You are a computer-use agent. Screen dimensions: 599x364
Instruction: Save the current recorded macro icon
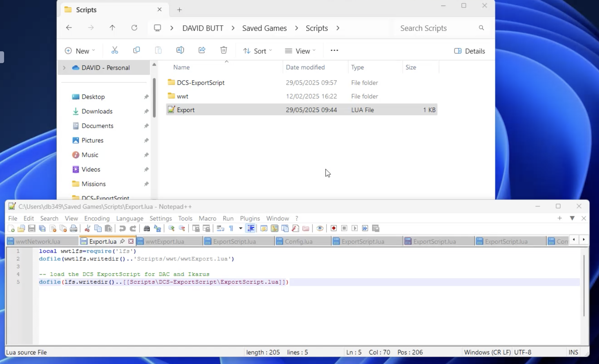click(x=376, y=228)
